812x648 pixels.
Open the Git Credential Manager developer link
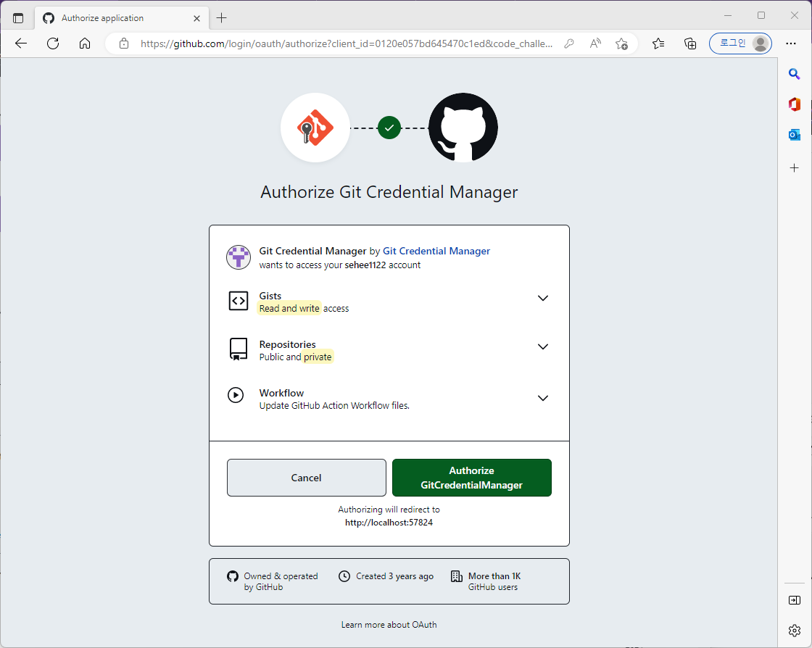pos(436,251)
